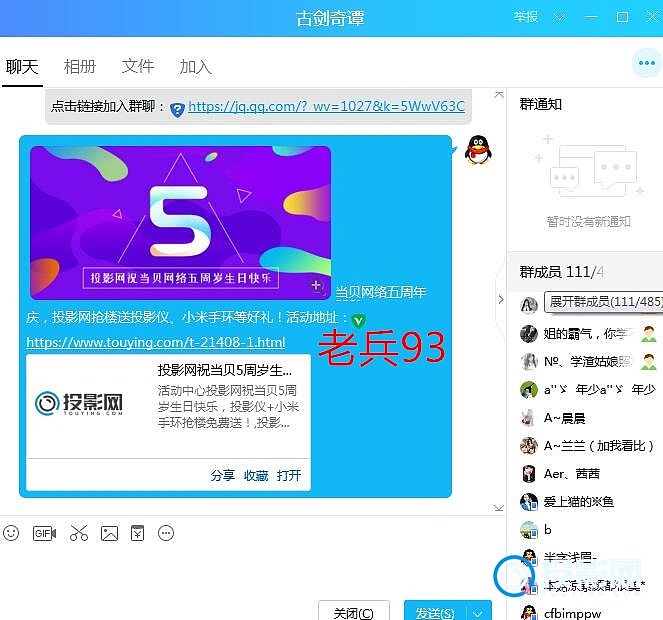Click avatar of a"ㄚ 年少

(529, 390)
